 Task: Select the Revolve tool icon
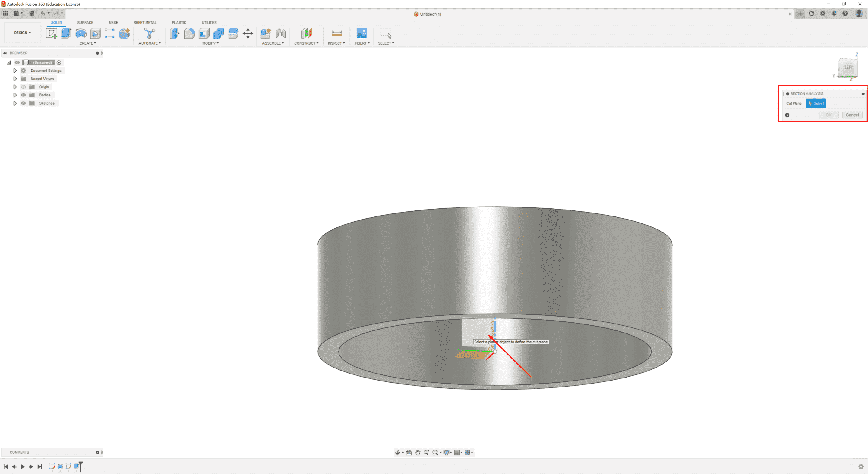(81, 33)
